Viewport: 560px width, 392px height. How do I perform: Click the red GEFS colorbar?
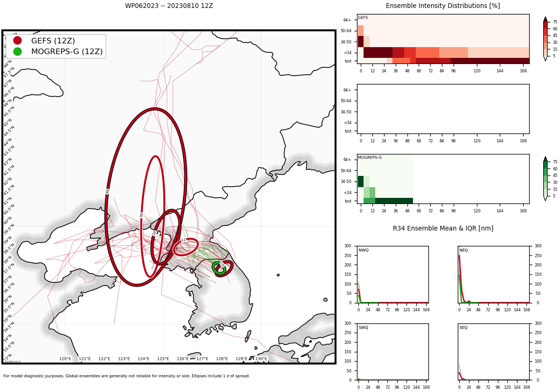pyautogui.click(x=546, y=39)
